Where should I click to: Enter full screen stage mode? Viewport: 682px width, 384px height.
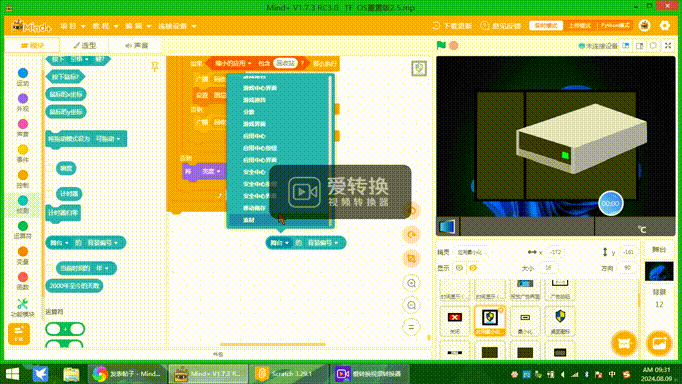[669, 45]
